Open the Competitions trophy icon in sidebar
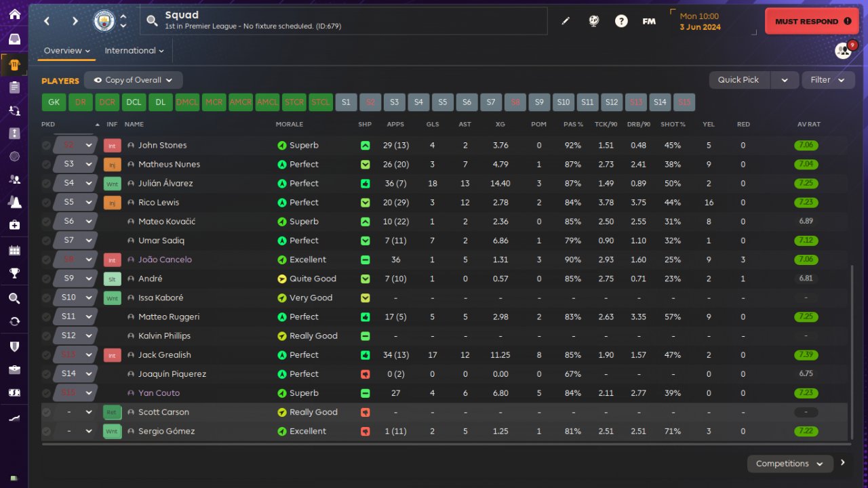 pos(14,274)
